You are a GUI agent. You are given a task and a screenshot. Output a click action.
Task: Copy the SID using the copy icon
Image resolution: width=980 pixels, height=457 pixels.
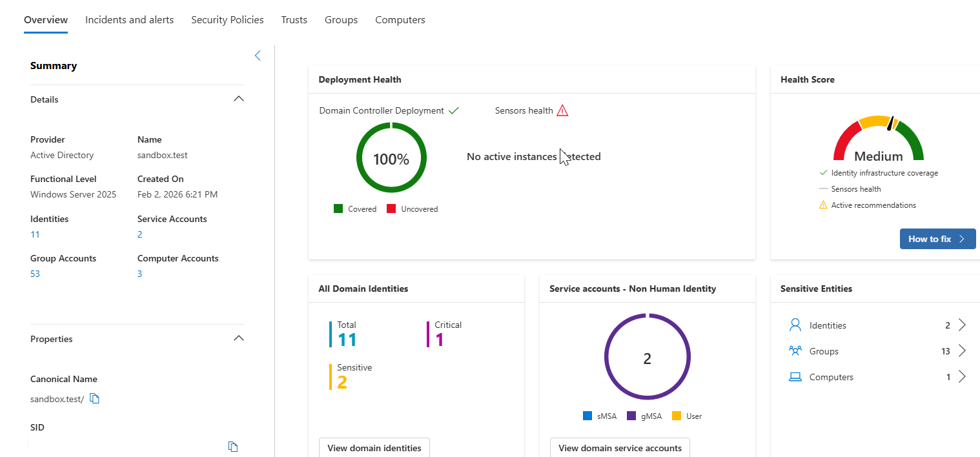pyautogui.click(x=232, y=446)
